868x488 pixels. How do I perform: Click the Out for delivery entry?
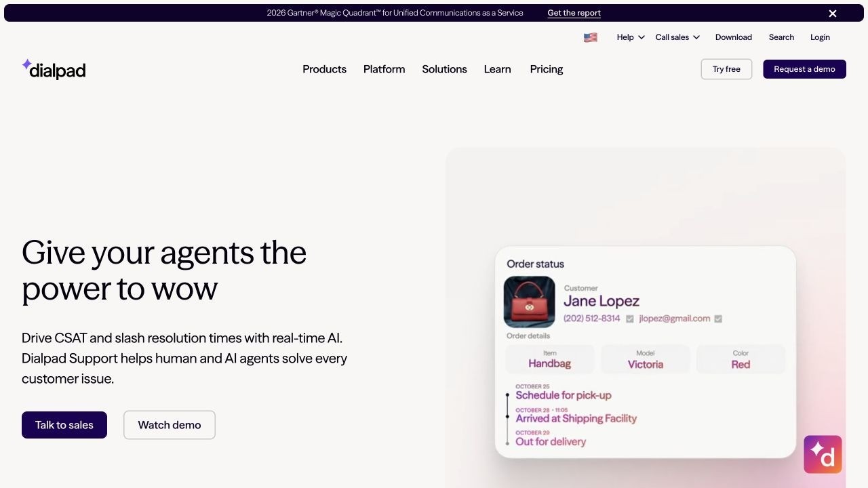click(551, 441)
